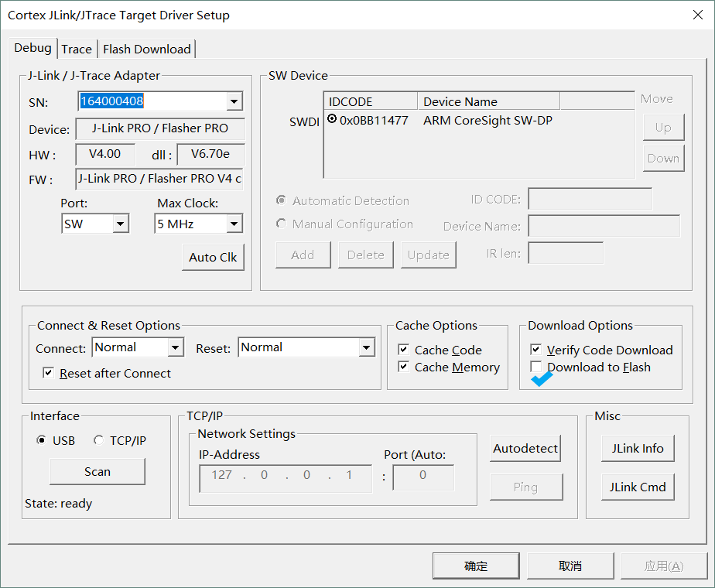Open the Reset Normal dropdown
The width and height of the screenshot is (715, 588).
coord(366,348)
